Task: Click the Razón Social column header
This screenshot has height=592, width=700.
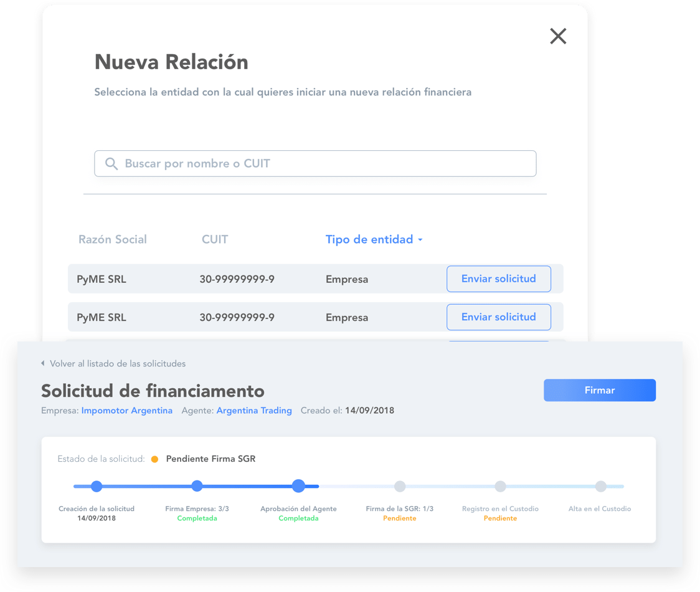Action: point(113,240)
